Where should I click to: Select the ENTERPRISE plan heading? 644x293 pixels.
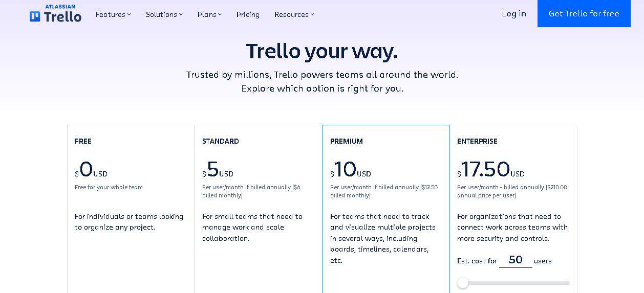pos(477,141)
